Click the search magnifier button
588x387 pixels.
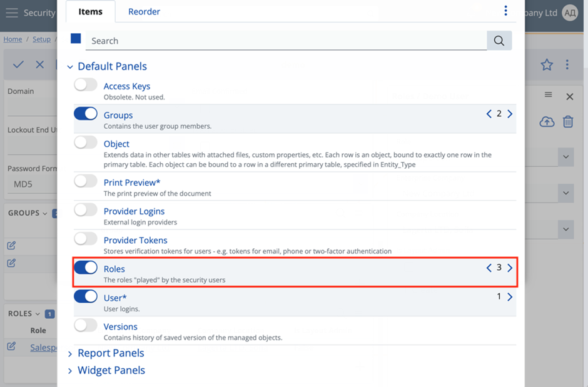499,41
